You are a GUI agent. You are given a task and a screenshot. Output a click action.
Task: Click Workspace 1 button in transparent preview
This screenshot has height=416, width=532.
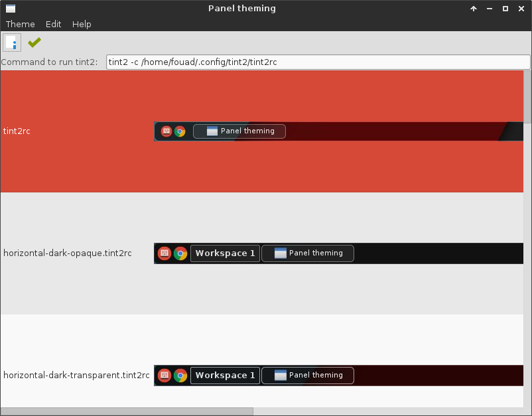pyautogui.click(x=225, y=375)
